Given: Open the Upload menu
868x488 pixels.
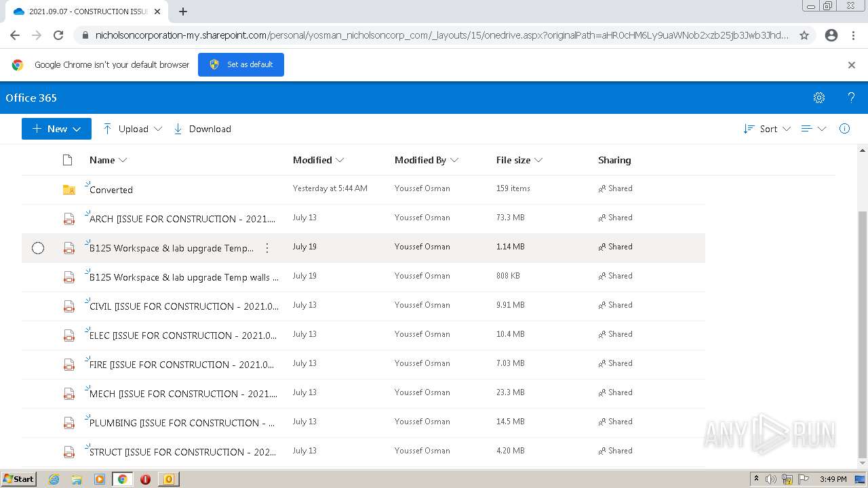Looking at the screenshot, I should (132, 129).
